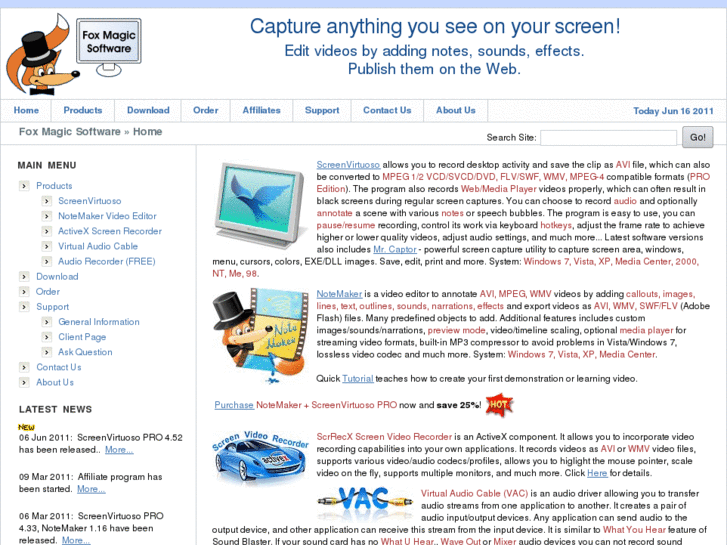Open About Us link in sidebar menu
Image resolution: width=727 pixels, height=545 pixels.
coord(55,382)
